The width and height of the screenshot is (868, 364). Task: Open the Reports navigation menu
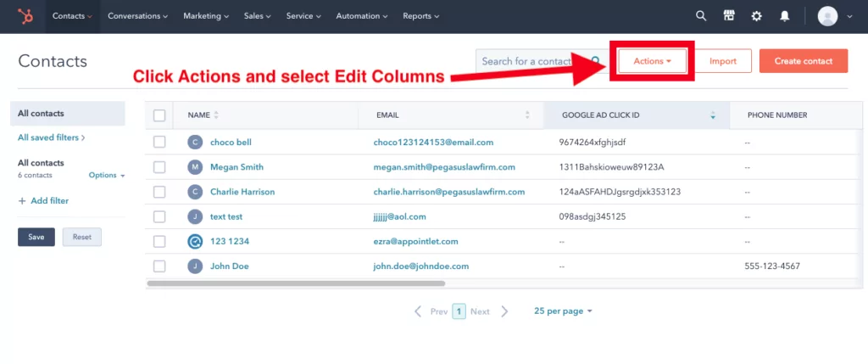click(x=421, y=16)
